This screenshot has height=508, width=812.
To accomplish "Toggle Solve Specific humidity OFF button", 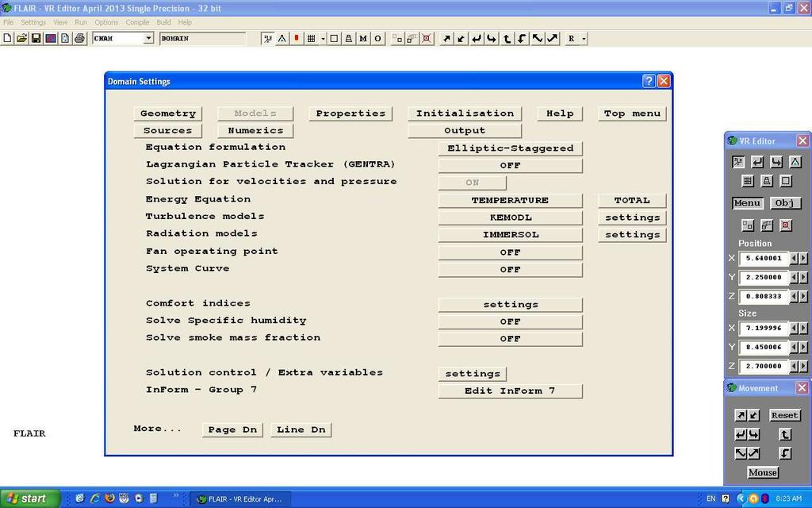I will click(x=510, y=322).
